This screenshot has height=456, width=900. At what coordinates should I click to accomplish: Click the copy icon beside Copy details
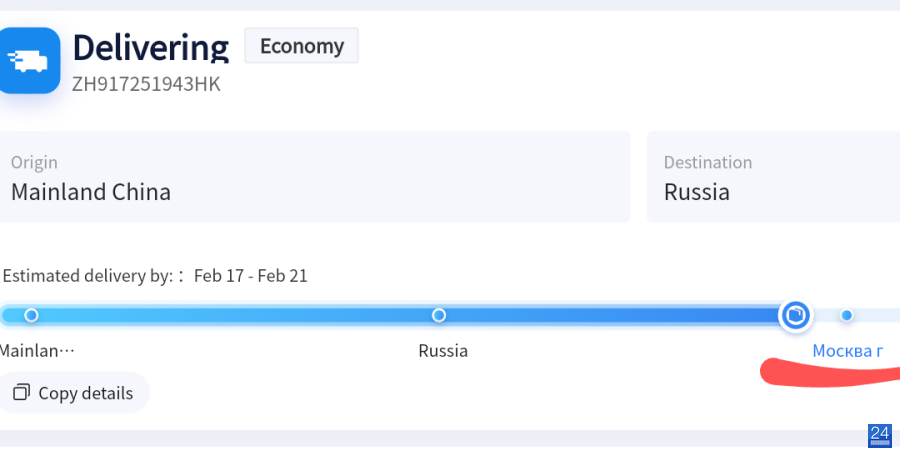(21, 392)
